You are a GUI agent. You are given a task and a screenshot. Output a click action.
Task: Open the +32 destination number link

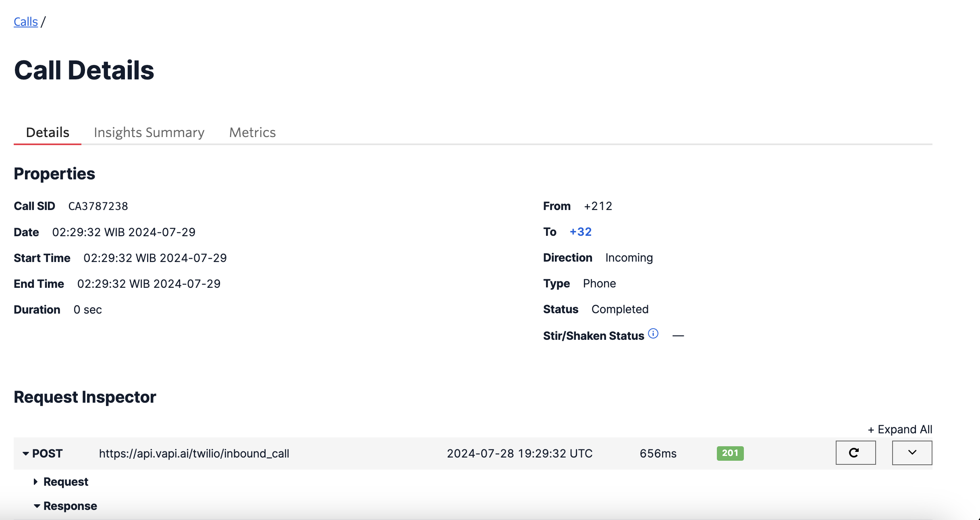[580, 232]
